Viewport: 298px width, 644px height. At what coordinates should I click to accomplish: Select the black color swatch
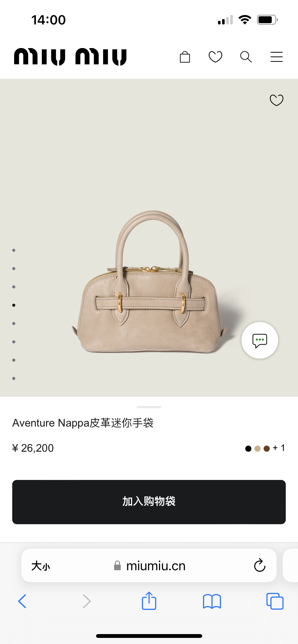pyautogui.click(x=248, y=448)
